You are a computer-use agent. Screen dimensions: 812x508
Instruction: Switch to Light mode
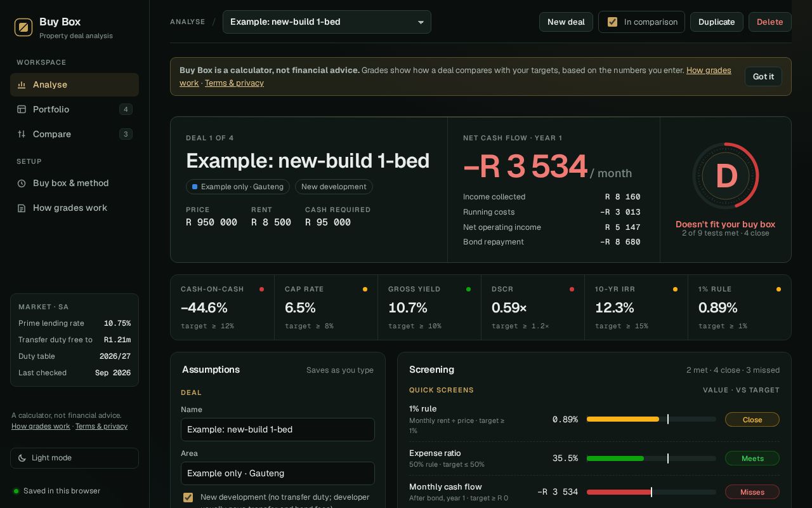click(x=74, y=458)
